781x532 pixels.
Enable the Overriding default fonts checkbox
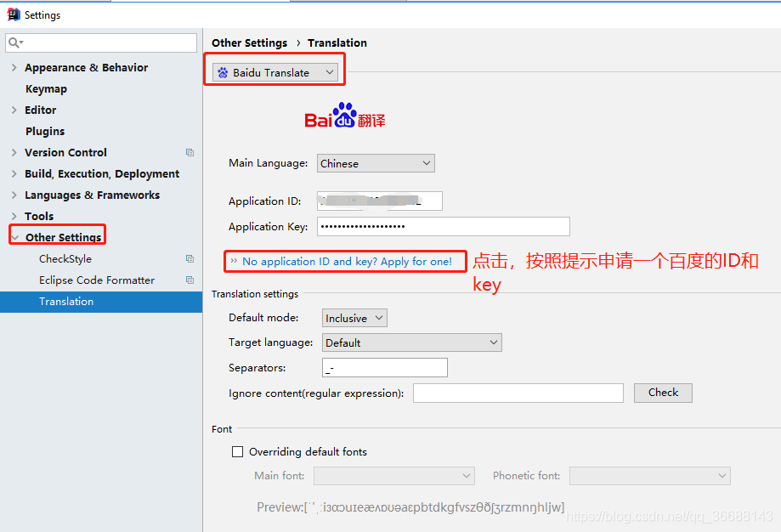pyautogui.click(x=238, y=452)
